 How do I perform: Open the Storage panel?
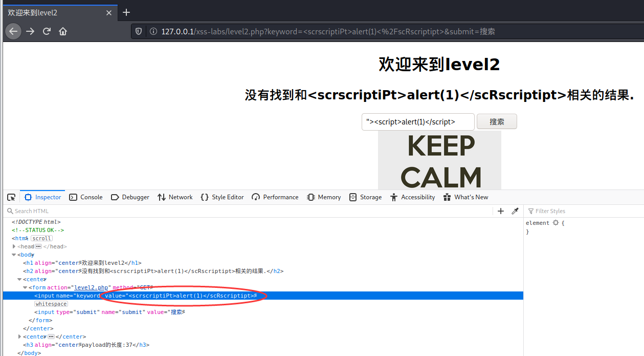coord(365,197)
